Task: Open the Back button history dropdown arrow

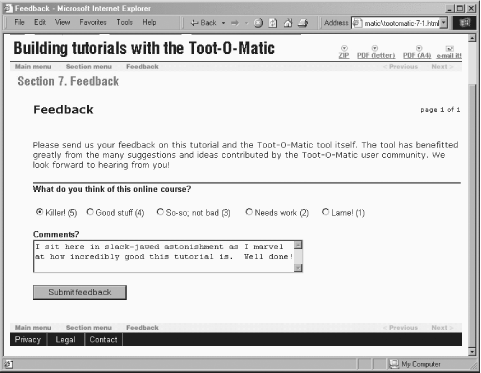Action: tap(223, 23)
